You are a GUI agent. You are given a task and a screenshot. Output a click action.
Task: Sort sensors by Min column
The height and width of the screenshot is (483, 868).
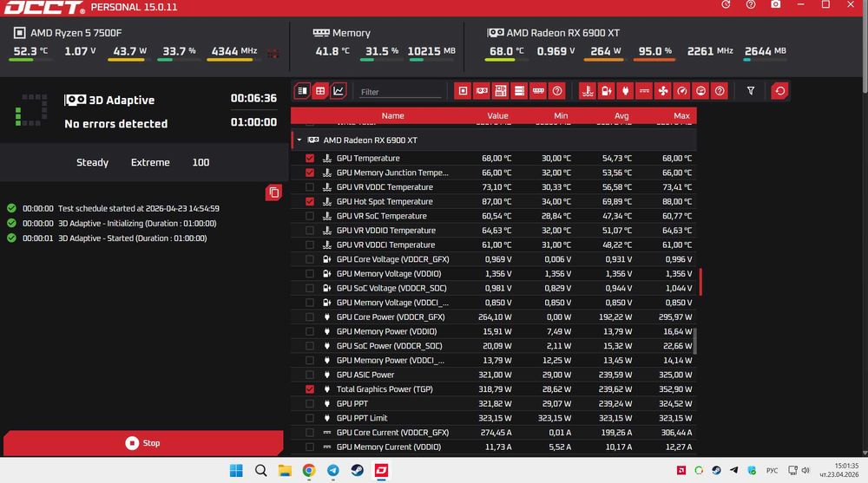(x=561, y=115)
